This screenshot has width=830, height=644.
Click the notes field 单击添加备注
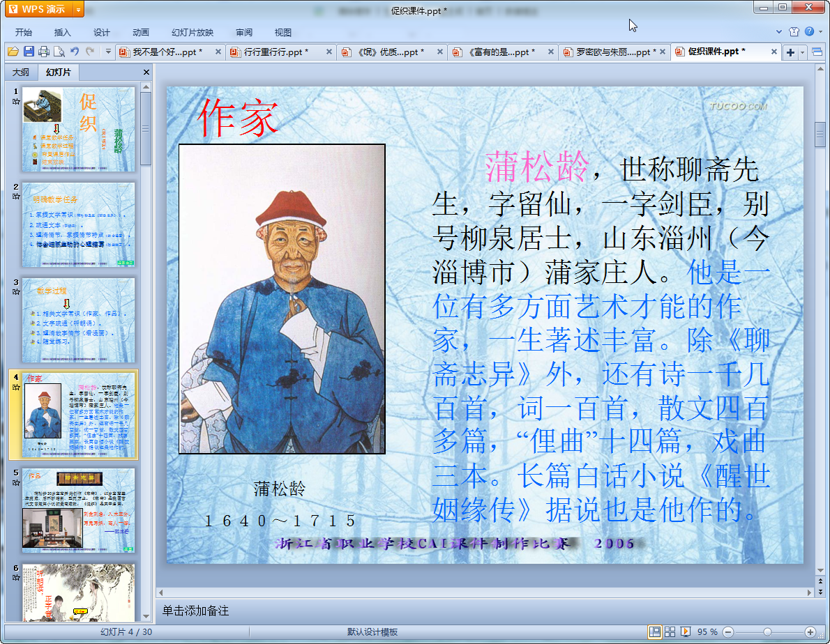click(195, 611)
